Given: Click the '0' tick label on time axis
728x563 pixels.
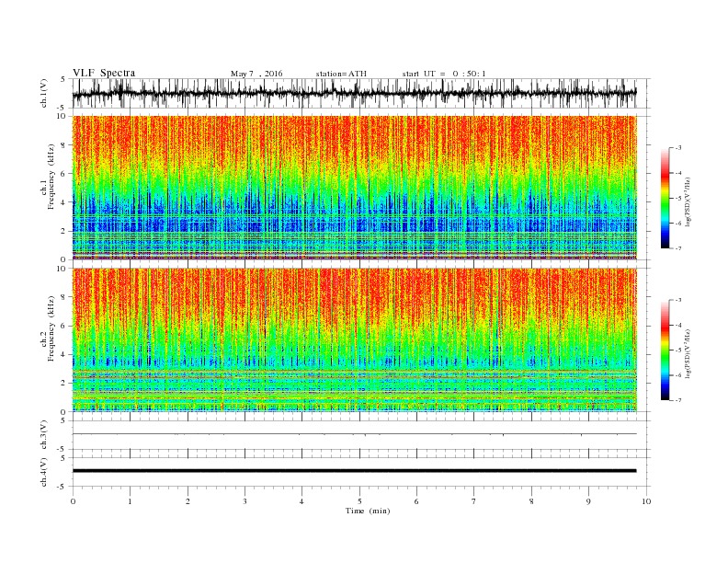Looking at the screenshot, I should tap(73, 501).
